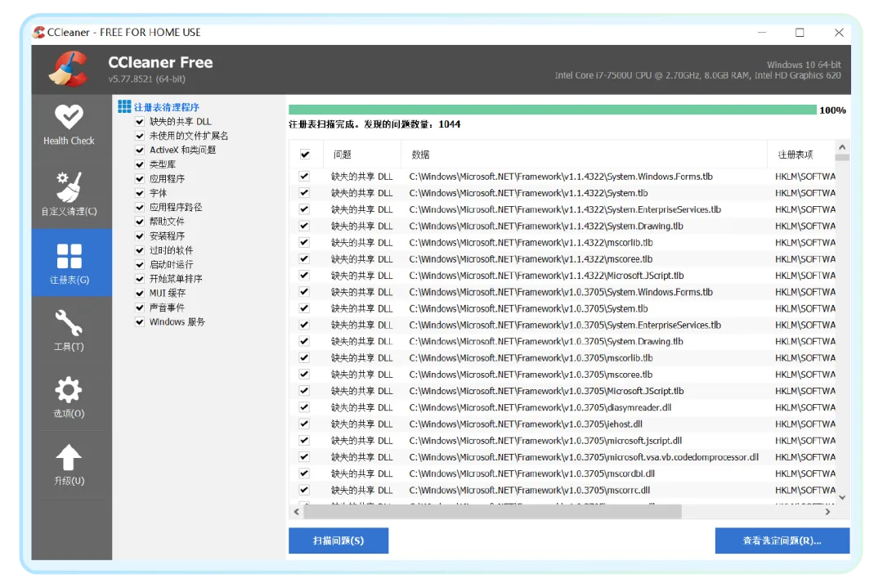Click the horizontal scrollbar left arrow
The width and height of the screenshot is (883, 588).
(297, 512)
